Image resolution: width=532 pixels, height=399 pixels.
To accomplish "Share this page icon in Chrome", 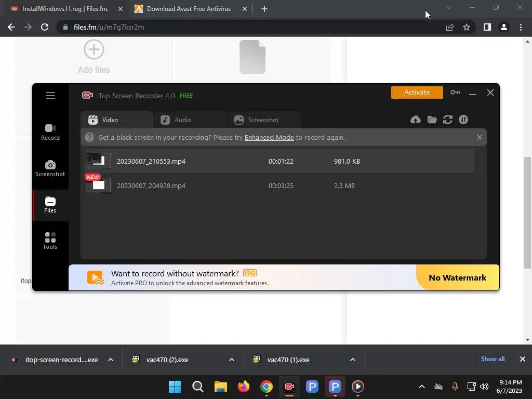I will [x=450, y=27].
